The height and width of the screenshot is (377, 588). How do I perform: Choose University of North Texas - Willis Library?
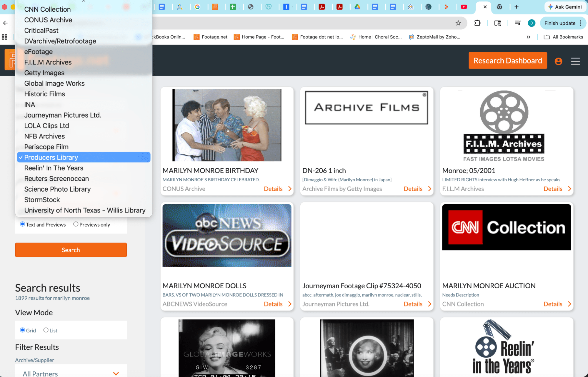tap(84, 210)
